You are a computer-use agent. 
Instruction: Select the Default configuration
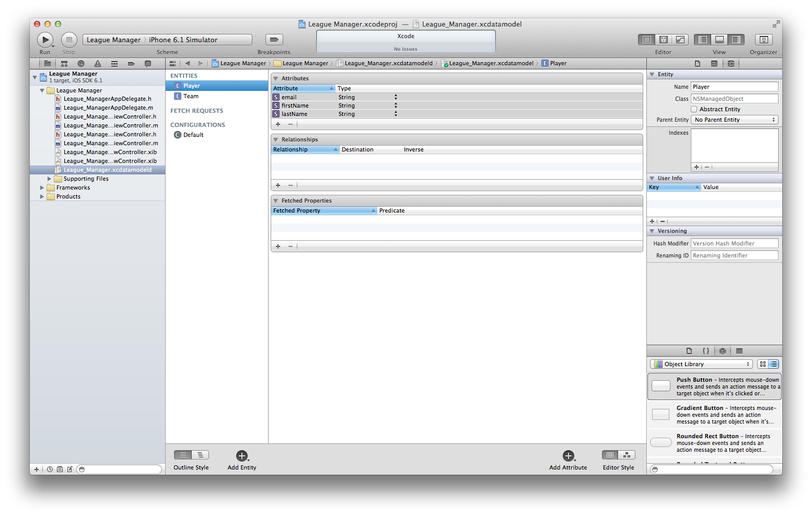coord(217,135)
